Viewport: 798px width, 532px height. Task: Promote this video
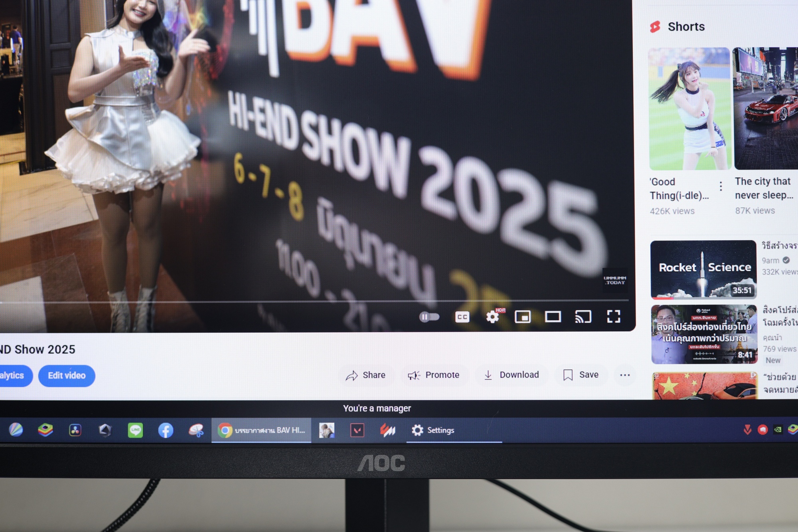(433, 375)
